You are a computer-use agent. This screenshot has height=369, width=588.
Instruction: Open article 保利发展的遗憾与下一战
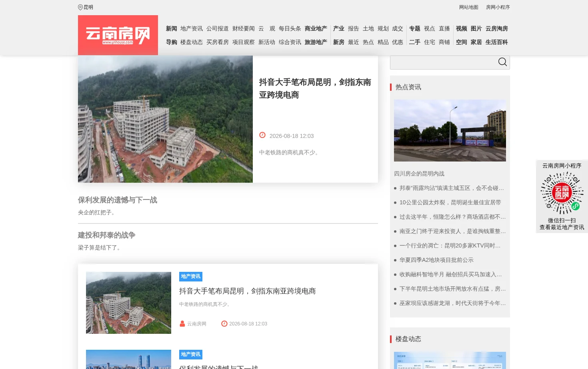118,200
